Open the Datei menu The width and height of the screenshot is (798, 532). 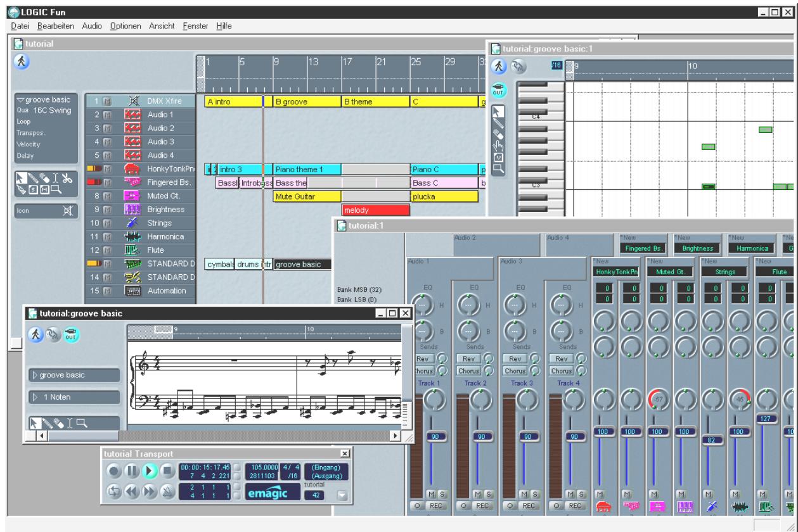[20, 26]
